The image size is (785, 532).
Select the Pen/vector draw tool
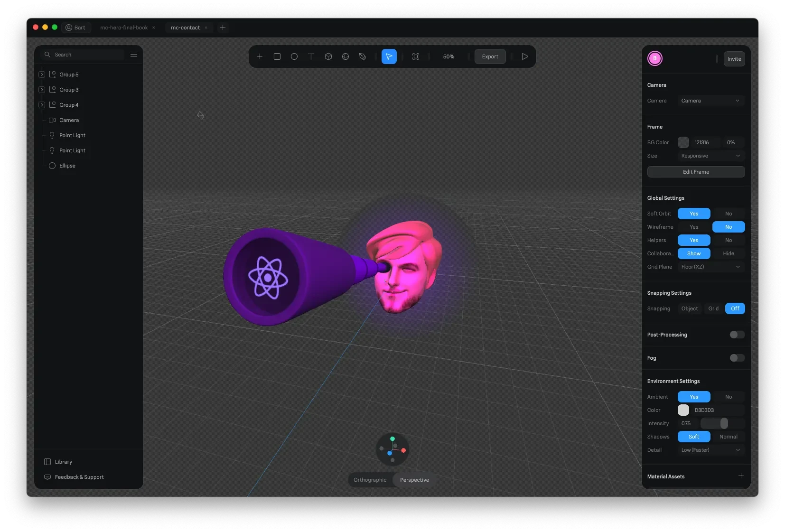point(363,56)
